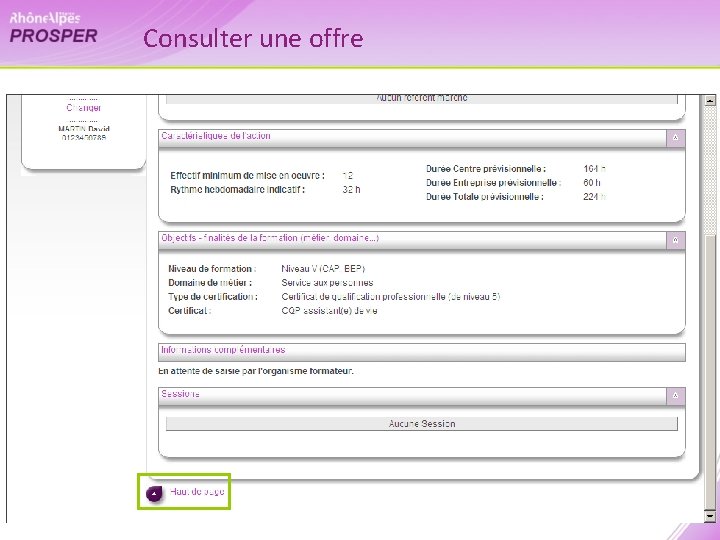Click the '60 h' Durée Entreprise value
Screen dimensions: 720x540
click(592, 183)
